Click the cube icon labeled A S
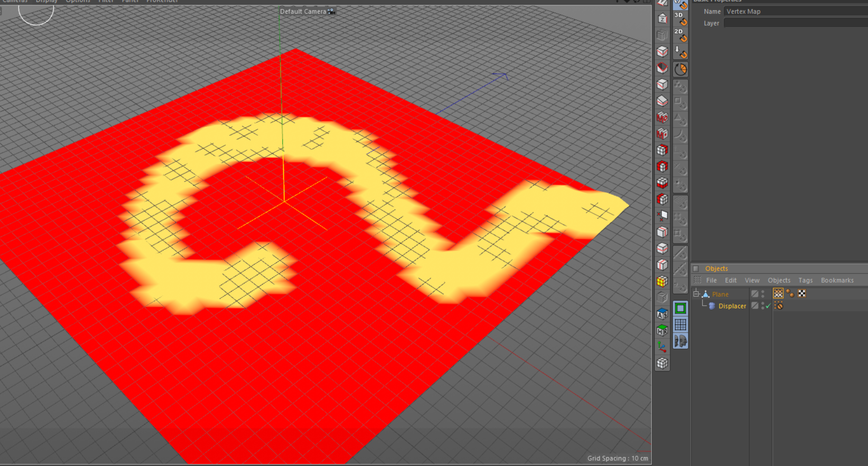Screen dimensions: 868x466 click(x=662, y=314)
